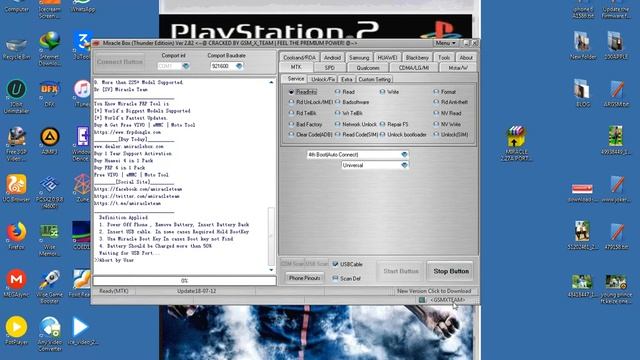Switch to the Android tab
Image resolution: width=640 pixels, height=360 pixels.
coord(332,58)
